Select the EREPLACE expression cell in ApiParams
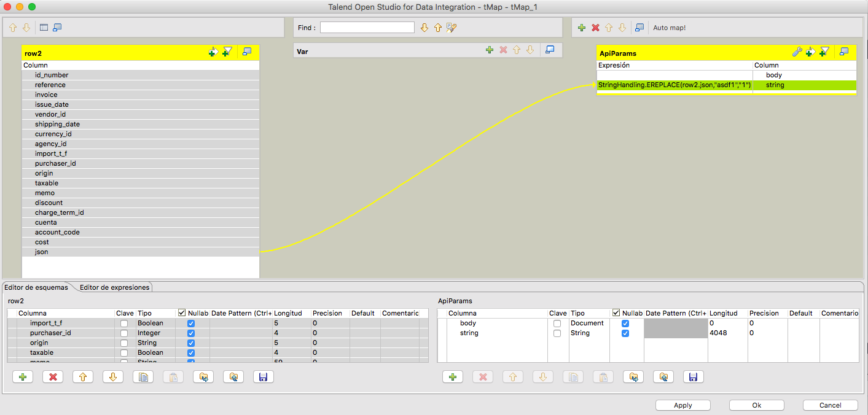 675,85
